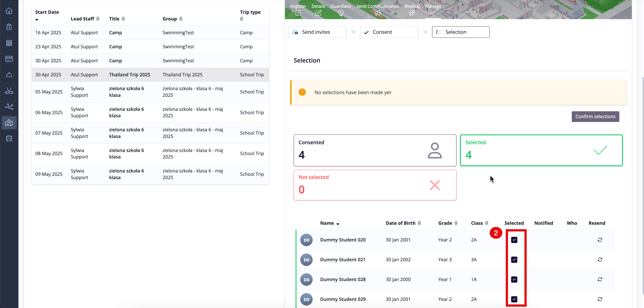Go to the Send invites step
The height and width of the screenshot is (308, 644).
(317, 32)
